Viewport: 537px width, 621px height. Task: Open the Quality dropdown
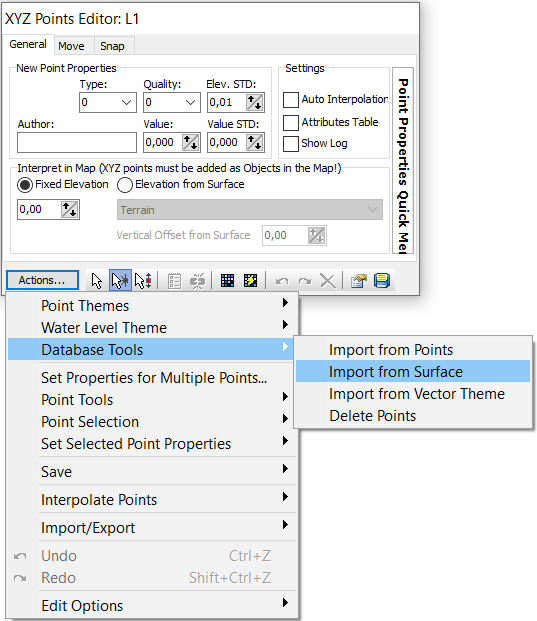click(x=172, y=103)
